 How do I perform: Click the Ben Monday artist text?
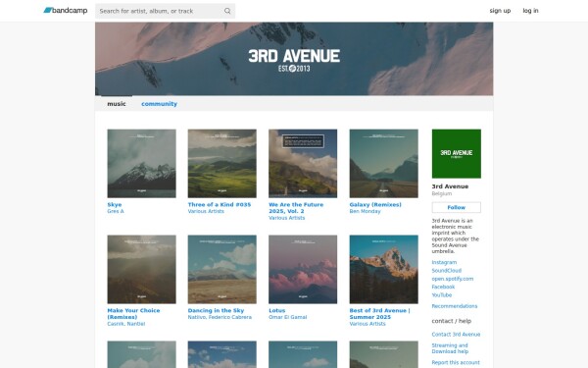[x=365, y=211]
